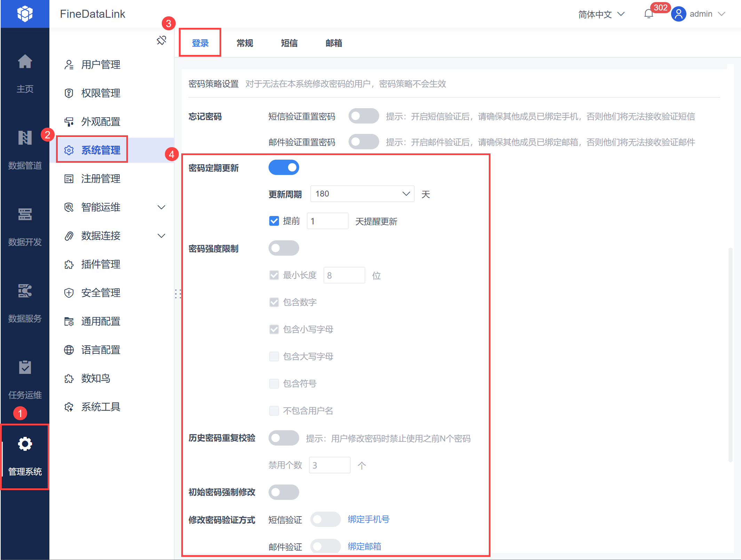Switch to the SMS tab
This screenshot has width=741, height=560.
[289, 43]
